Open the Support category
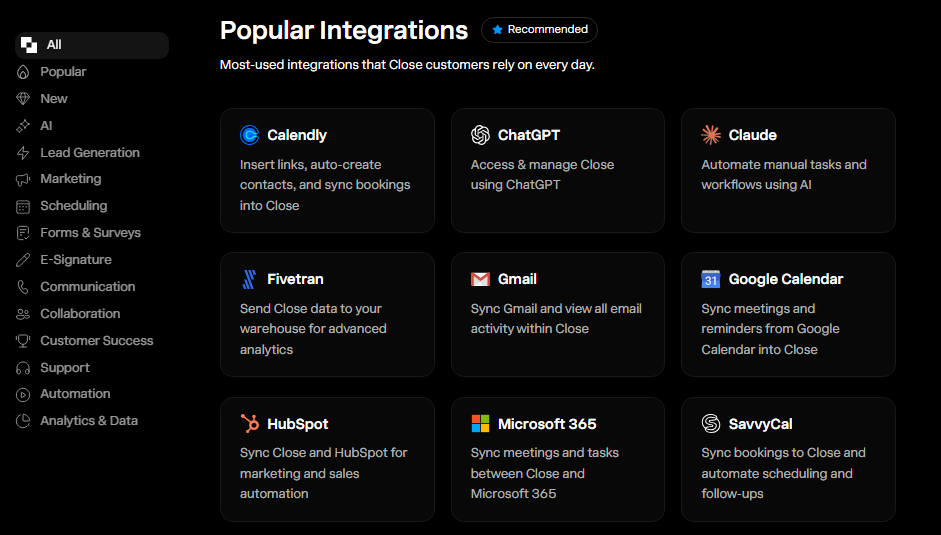This screenshot has height=535, width=941. pos(65,367)
